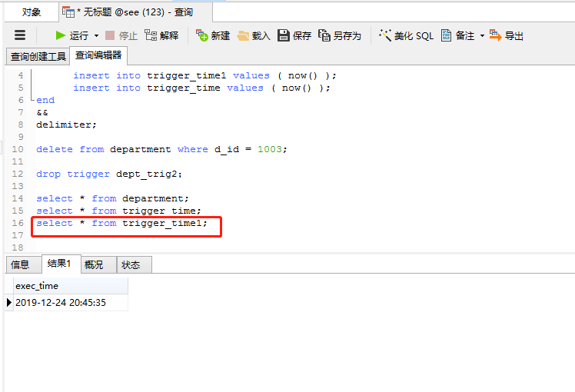Viewport: 575px width, 392px height.
Task: Click the '&&' line in editor
Action: tap(42, 112)
